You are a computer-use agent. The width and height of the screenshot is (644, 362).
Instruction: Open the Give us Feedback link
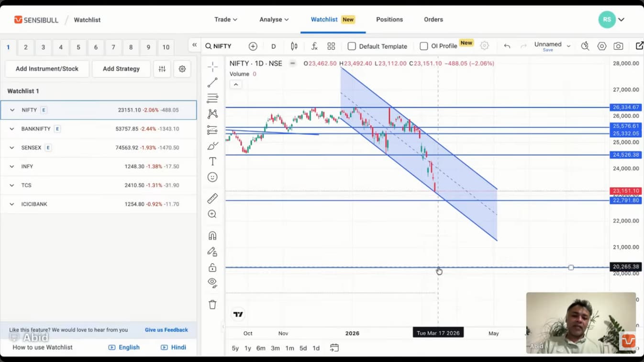coord(166,330)
